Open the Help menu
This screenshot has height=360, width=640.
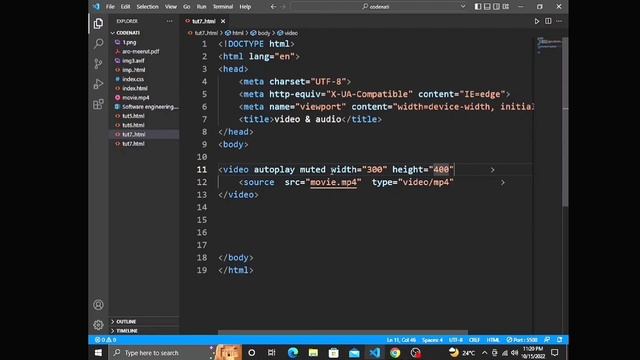click(x=245, y=7)
